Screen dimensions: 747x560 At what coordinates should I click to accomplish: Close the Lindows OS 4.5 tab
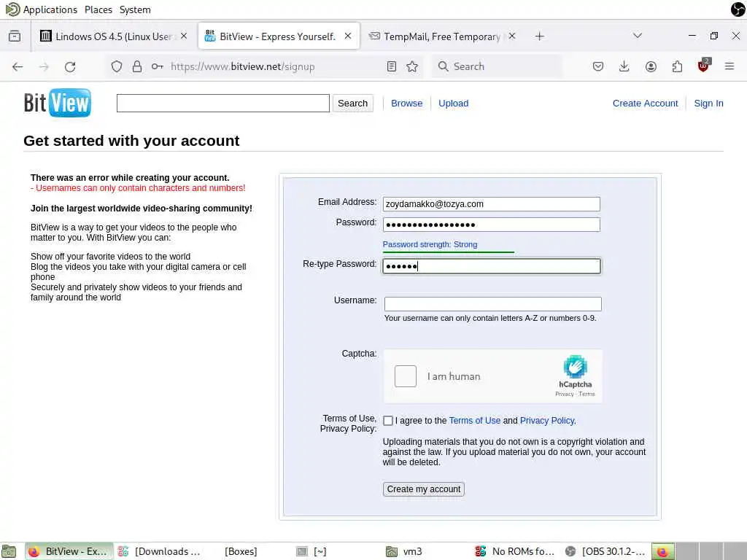click(184, 36)
